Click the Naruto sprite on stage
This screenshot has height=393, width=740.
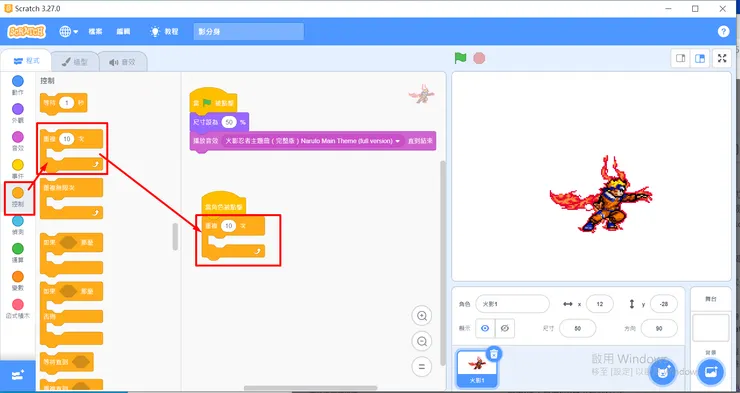click(601, 195)
